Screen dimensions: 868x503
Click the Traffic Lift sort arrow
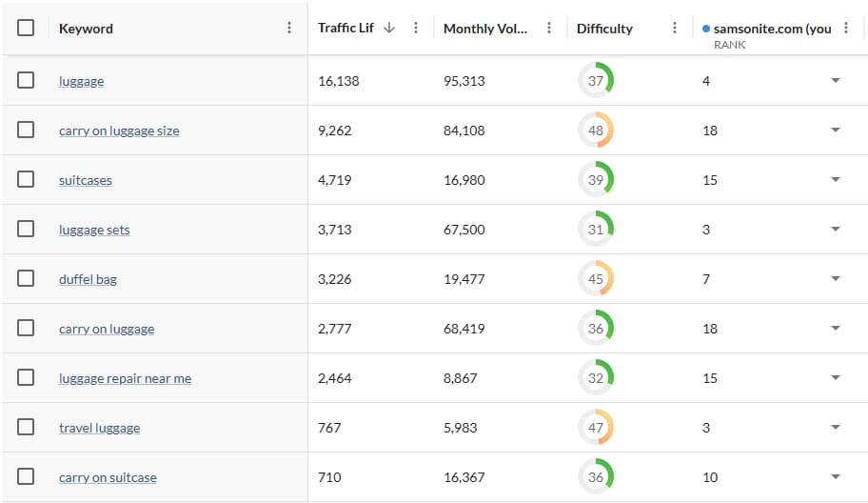click(x=389, y=29)
